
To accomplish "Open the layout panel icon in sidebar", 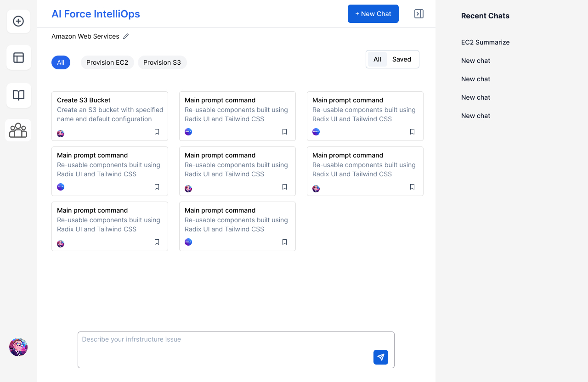I will [18, 57].
